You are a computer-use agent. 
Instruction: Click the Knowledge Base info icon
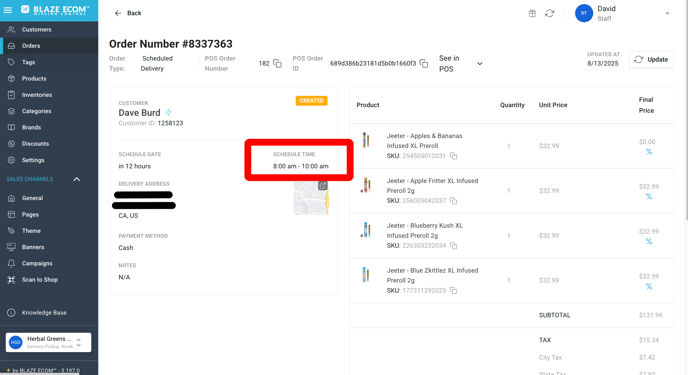(x=11, y=313)
